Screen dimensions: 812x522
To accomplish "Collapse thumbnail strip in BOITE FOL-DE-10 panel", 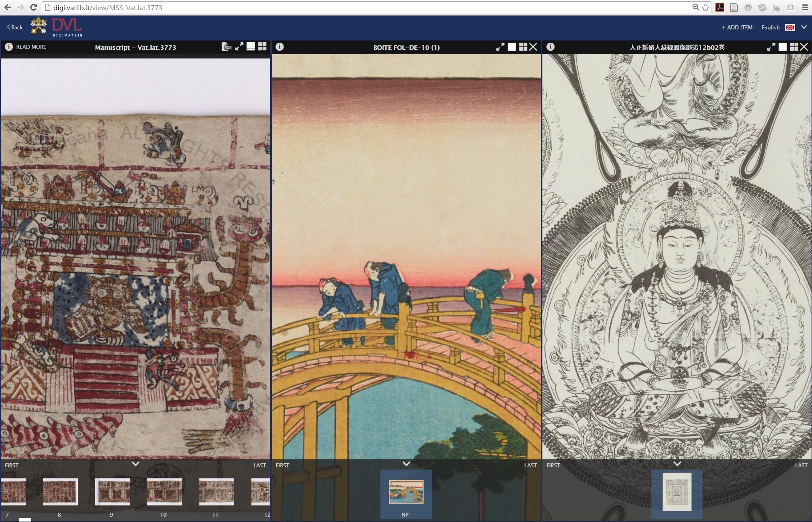I will [406, 464].
